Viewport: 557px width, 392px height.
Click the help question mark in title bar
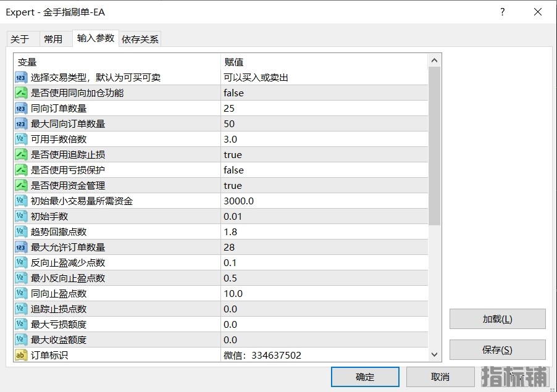(502, 12)
